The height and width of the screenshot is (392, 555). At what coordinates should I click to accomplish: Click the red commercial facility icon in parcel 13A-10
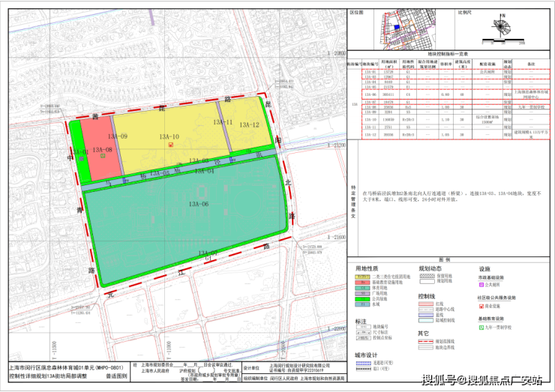coord(171,145)
